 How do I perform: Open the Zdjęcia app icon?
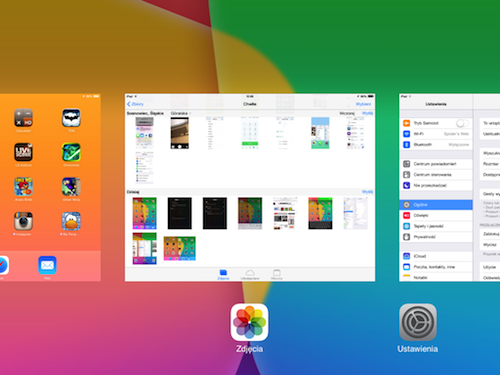click(x=249, y=322)
